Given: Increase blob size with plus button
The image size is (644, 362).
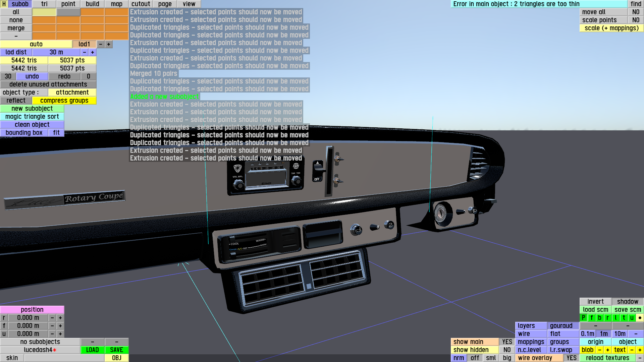Looking at the screenshot, I should pos(607,350).
